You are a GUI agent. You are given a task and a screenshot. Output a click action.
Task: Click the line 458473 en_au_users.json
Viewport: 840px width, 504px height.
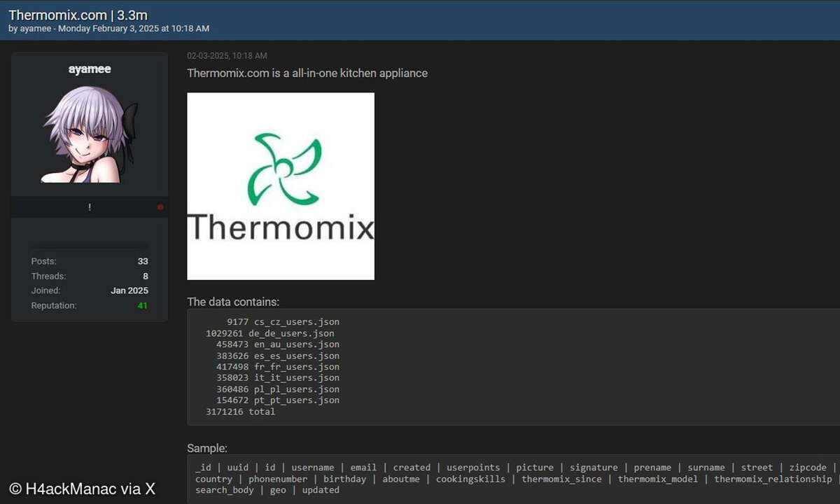pyautogui.click(x=278, y=344)
